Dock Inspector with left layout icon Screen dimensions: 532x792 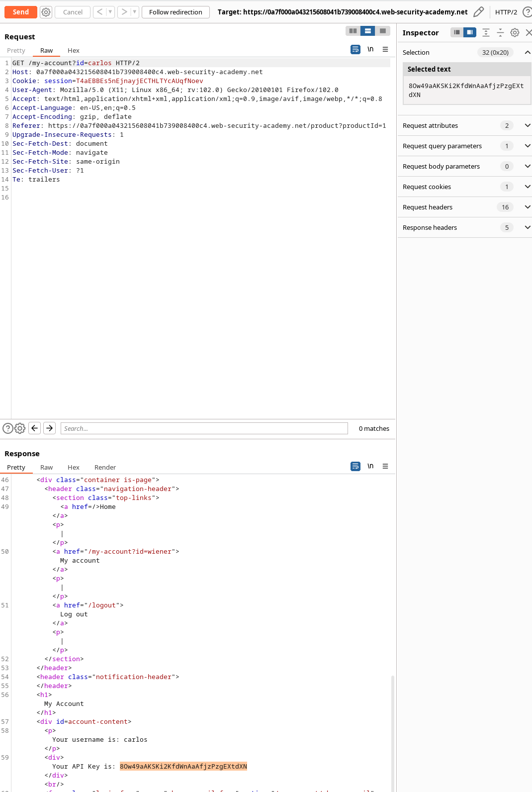(457, 32)
